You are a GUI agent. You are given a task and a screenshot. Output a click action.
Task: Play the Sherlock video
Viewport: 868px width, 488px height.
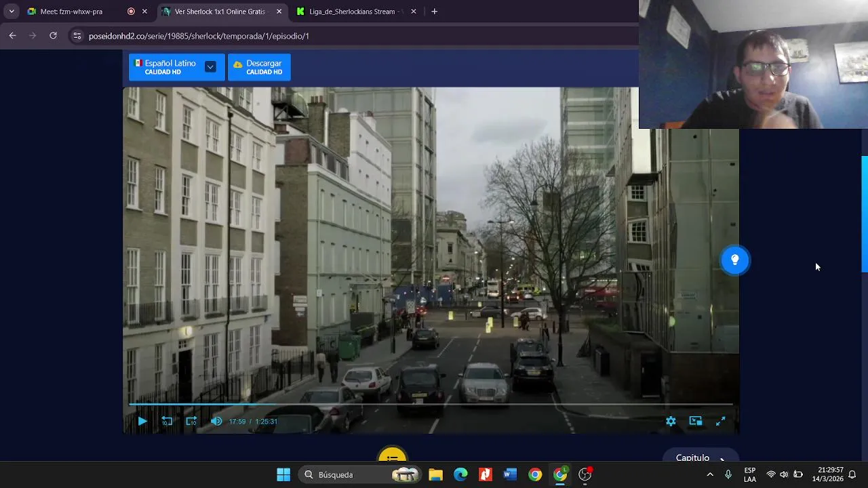coord(142,421)
